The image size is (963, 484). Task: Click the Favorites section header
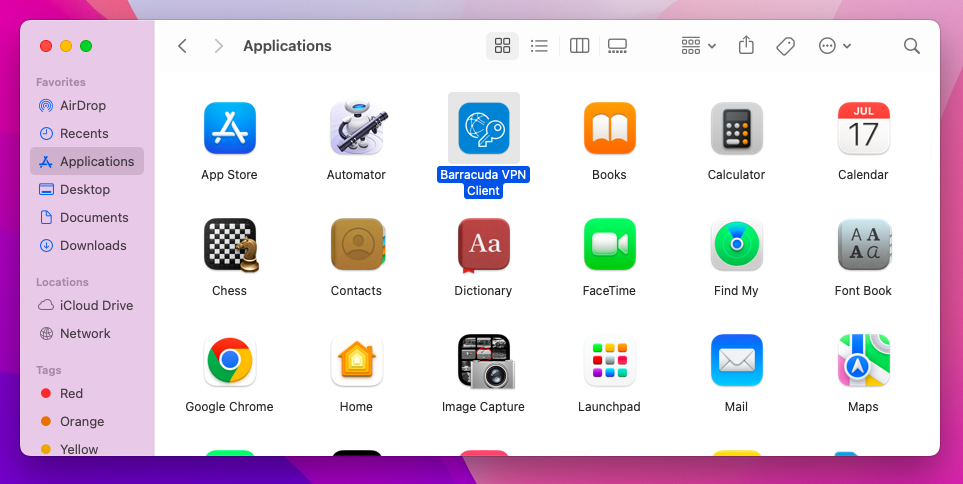click(61, 82)
